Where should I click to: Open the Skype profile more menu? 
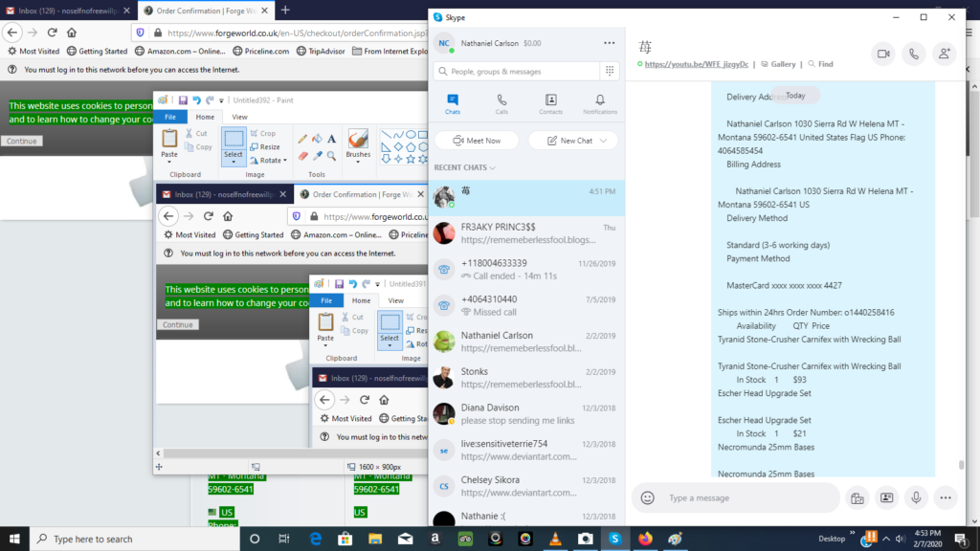point(609,43)
